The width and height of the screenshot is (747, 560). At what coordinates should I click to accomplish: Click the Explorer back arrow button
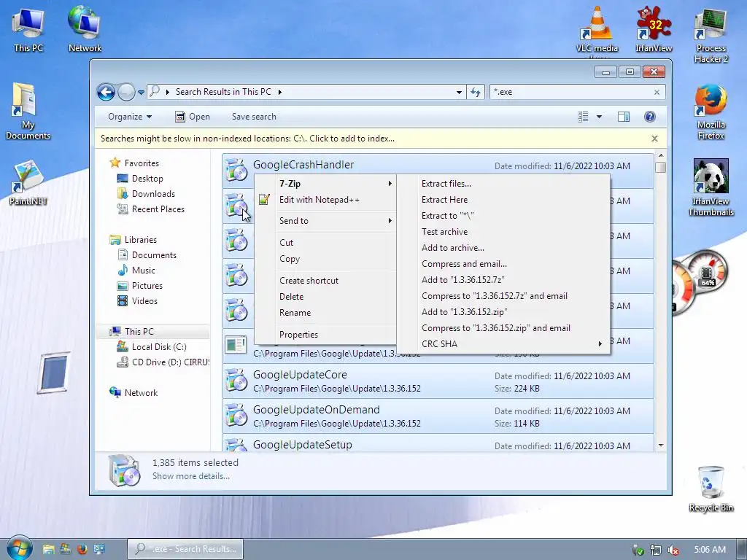[106, 92]
